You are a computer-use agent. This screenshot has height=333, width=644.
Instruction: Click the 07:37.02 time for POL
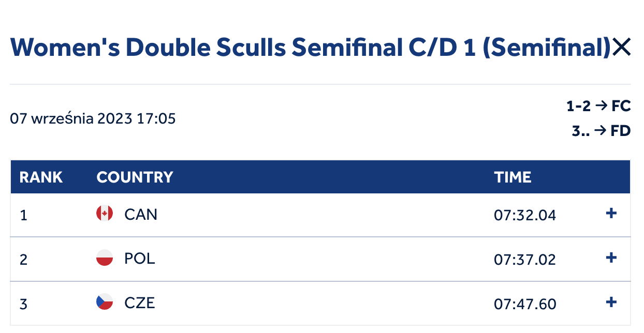click(525, 259)
